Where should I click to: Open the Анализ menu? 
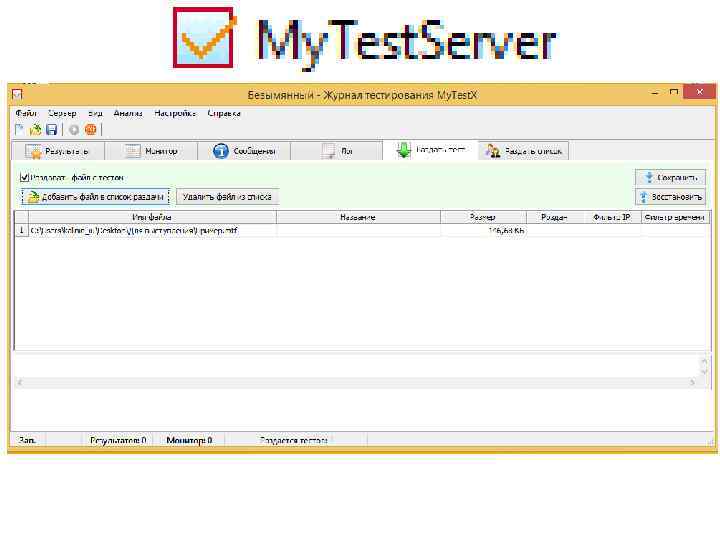(128, 113)
